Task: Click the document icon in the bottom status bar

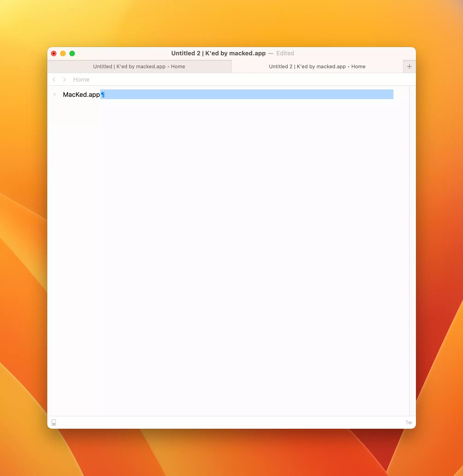Action: [x=54, y=423]
